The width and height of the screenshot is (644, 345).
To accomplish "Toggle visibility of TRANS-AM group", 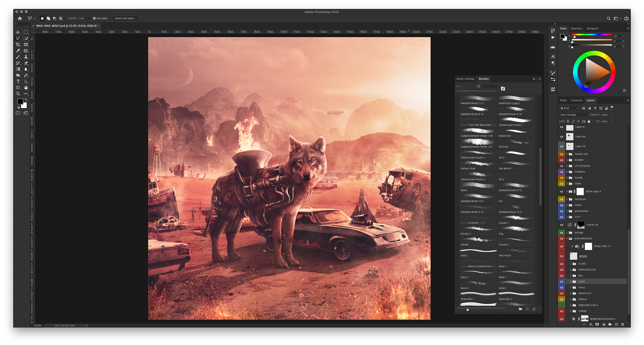I will pos(561,154).
